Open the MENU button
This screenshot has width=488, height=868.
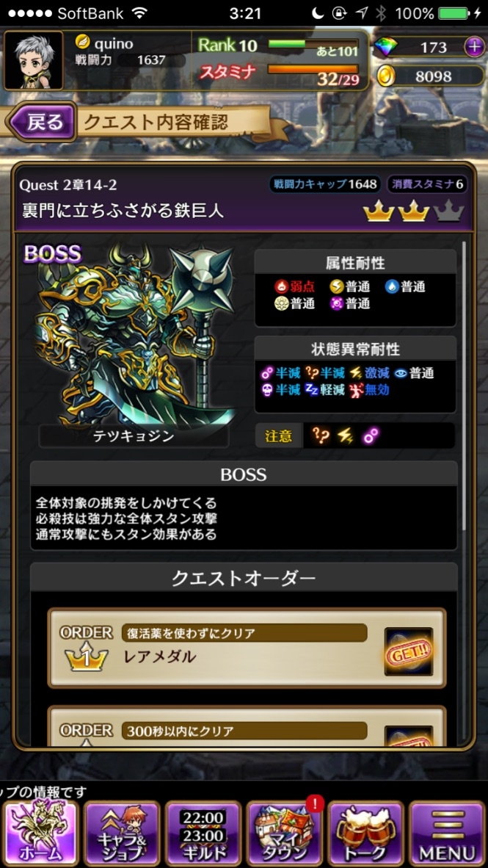pos(447,833)
